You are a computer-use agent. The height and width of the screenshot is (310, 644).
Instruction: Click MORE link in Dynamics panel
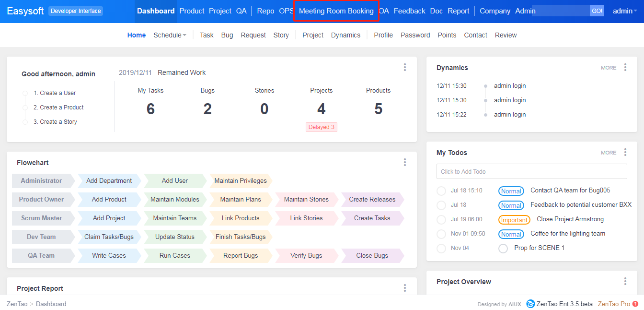click(609, 68)
